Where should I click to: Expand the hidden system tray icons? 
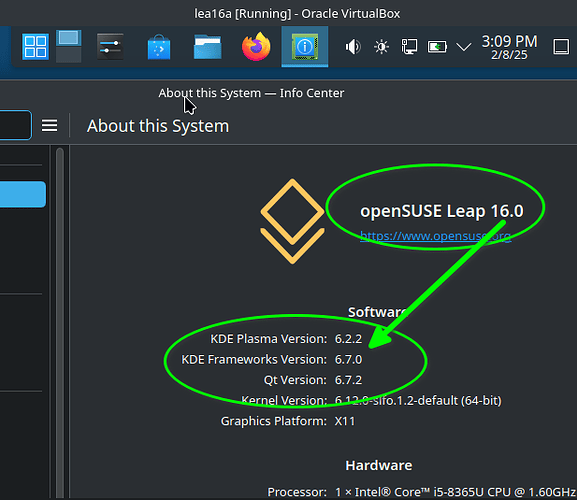coord(464,47)
